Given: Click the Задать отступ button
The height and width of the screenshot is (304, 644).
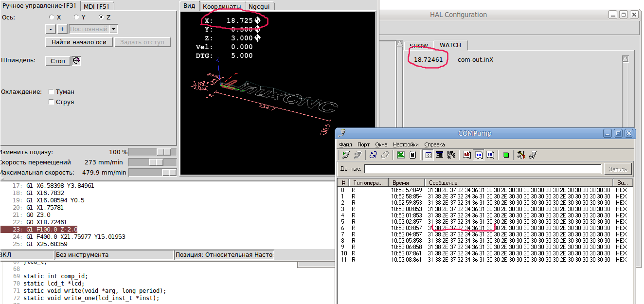Looking at the screenshot, I should [x=143, y=42].
